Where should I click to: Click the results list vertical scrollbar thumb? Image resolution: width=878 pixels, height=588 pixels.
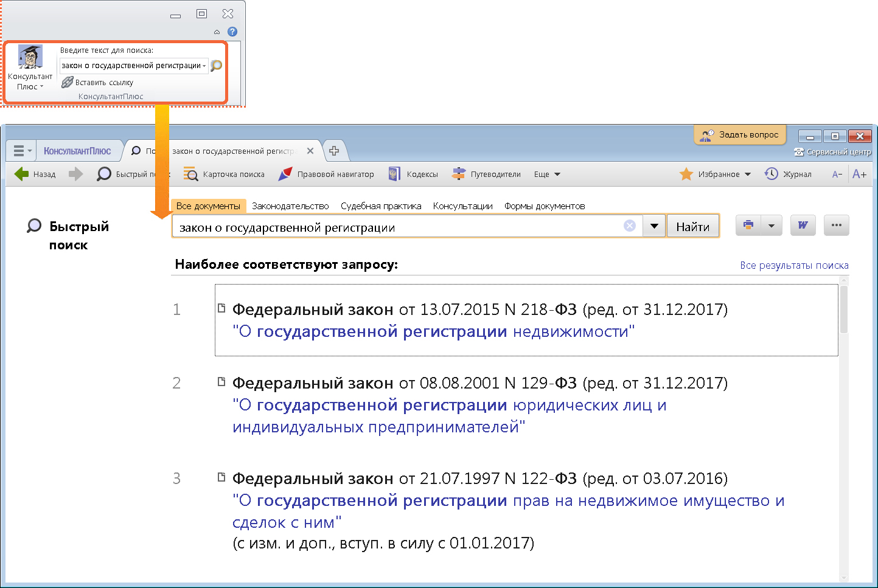tap(844, 309)
